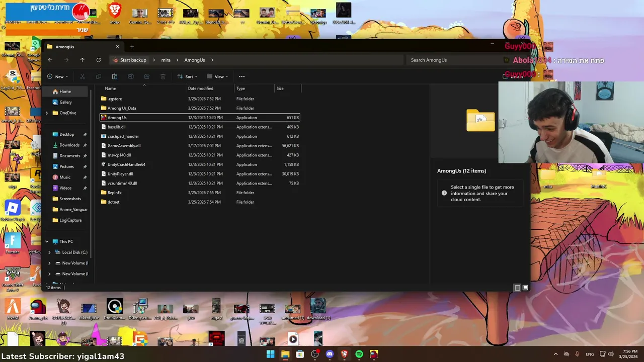Select the BepInEx folder
Image resolution: width=644 pixels, height=362 pixels.
click(x=200, y=193)
